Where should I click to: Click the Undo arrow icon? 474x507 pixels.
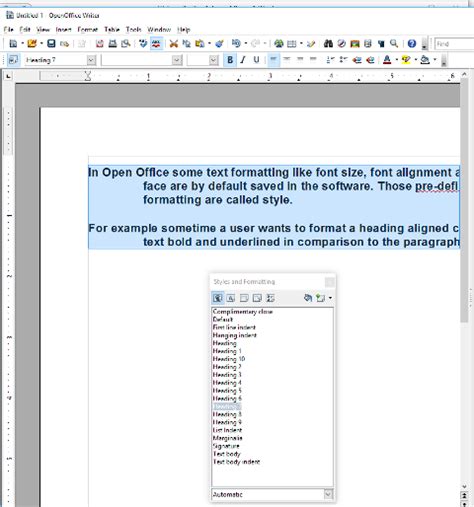pyautogui.click(x=236, y=43)
